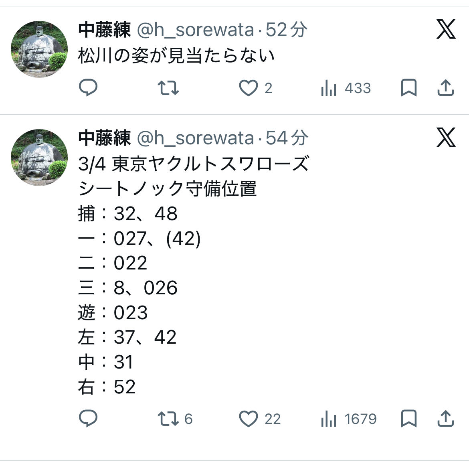469x476 pixels.
Task: Open profile picture on the first tweet
Action: (x=39, y=49)
